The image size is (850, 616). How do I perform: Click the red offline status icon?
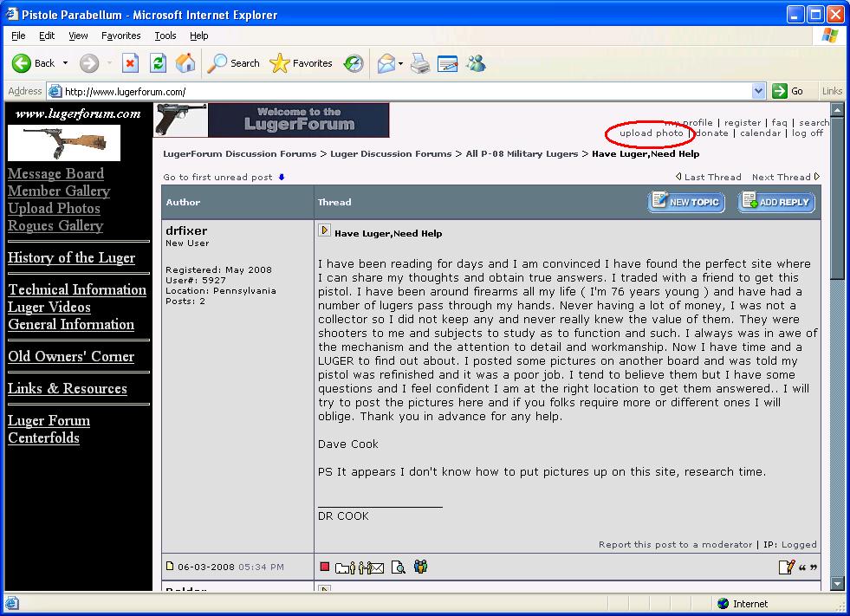325,567
